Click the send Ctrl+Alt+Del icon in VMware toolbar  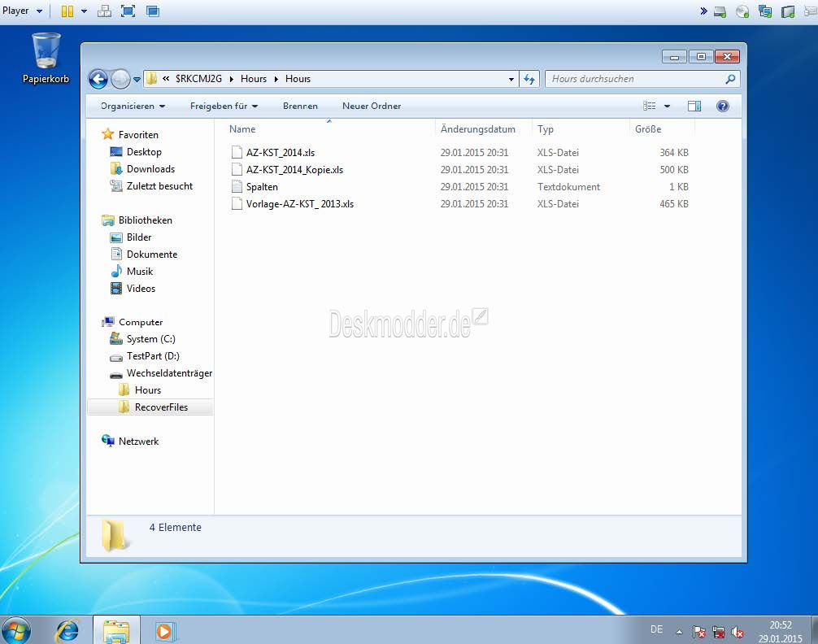click(x=104, y=11)
